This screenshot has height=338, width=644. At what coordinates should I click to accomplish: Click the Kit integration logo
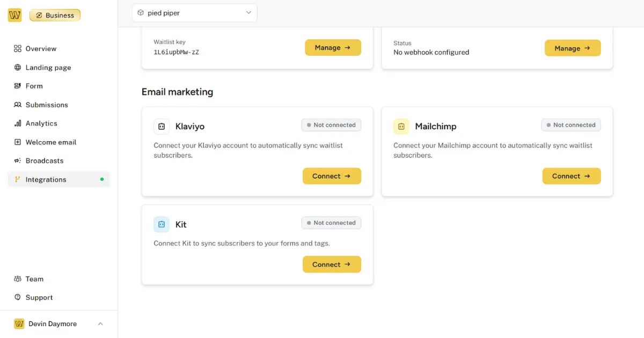pyautogui.click(x=162, y=224)
